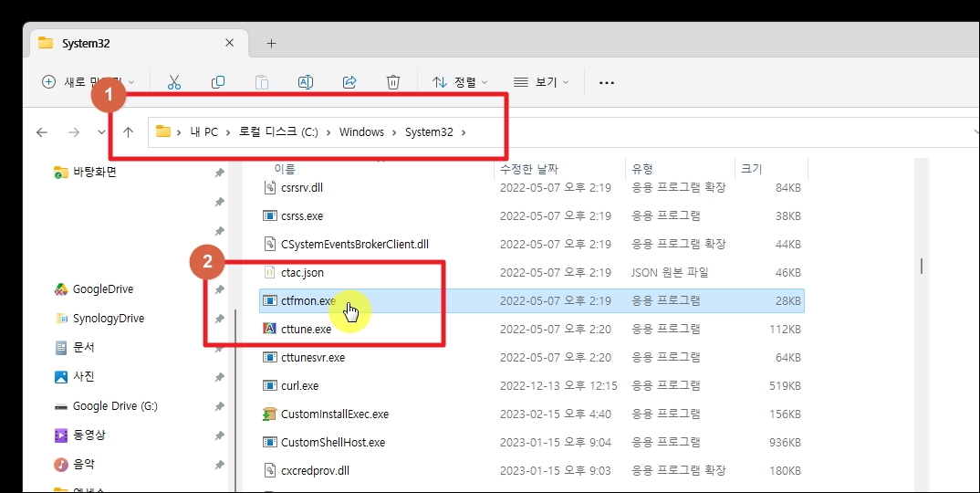Click System32 in the address breadcrumb
Image resolution: width=980 pixels, height=493 pixels.
[429, 132]
